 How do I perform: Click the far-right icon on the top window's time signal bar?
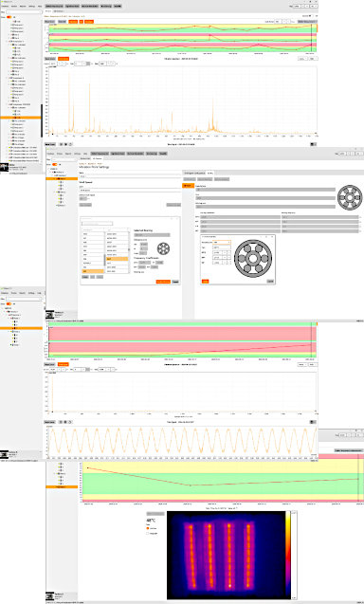click(x=314, y=144)
